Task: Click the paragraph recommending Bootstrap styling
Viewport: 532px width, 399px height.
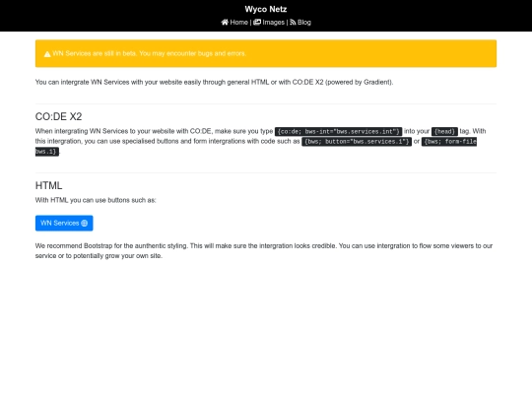Action: 264,251
